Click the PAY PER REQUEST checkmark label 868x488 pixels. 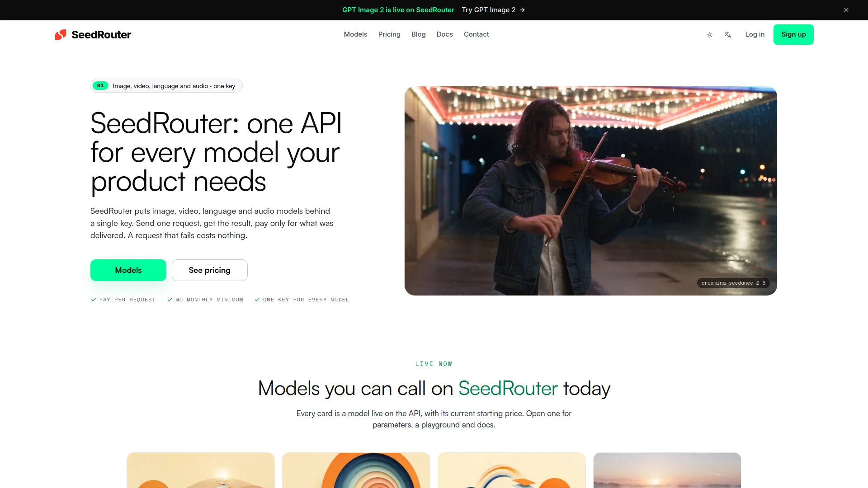tap(123, 300)
